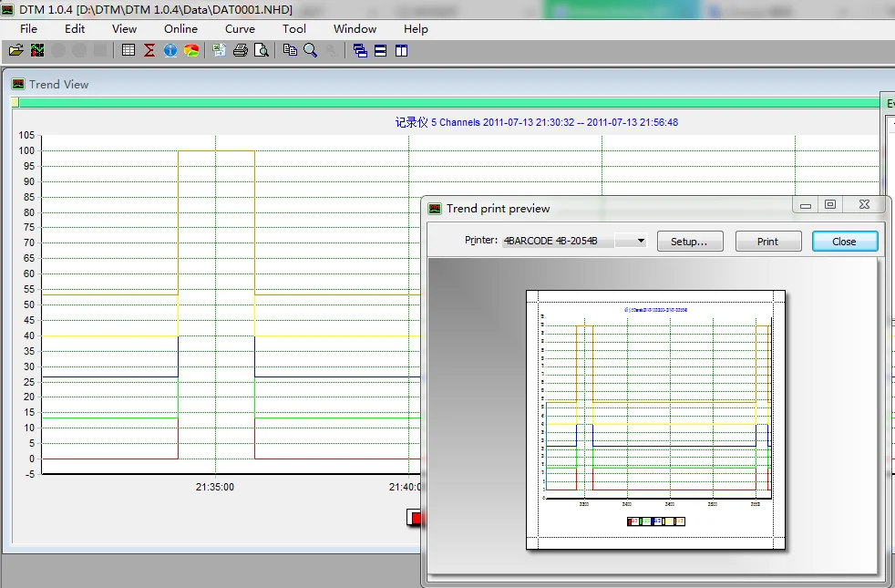Click the copy icon in the toolbar
895x588 pixels.
click(x=290, y=50)
